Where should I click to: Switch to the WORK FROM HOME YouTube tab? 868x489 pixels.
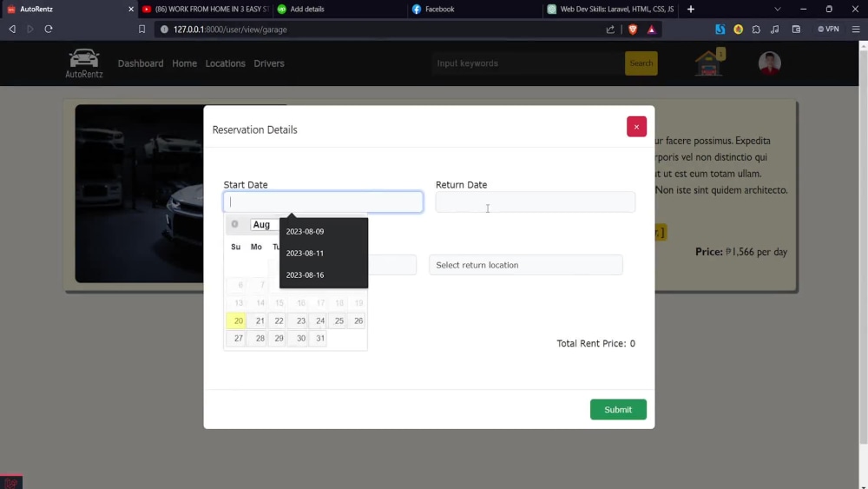click(x=206, y=9)
